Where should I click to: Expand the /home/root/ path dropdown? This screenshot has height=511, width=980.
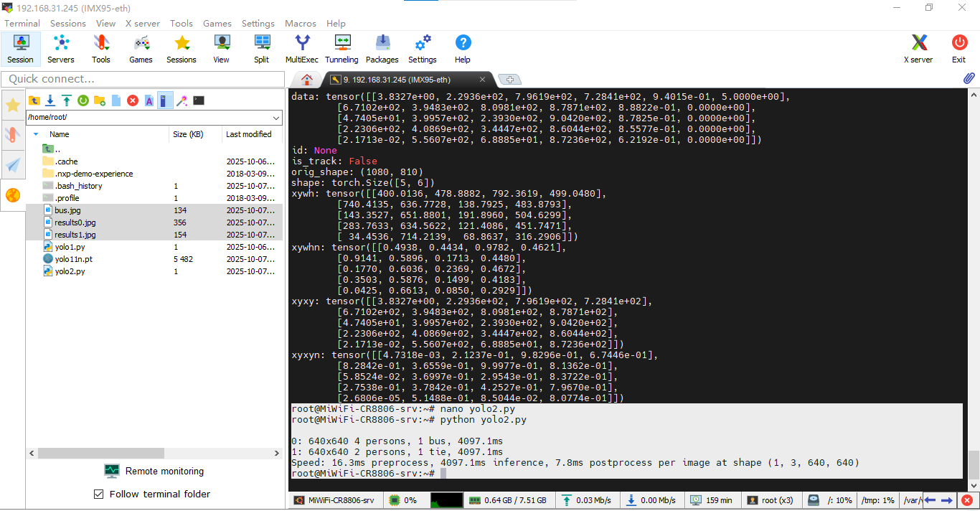(277, 117)
